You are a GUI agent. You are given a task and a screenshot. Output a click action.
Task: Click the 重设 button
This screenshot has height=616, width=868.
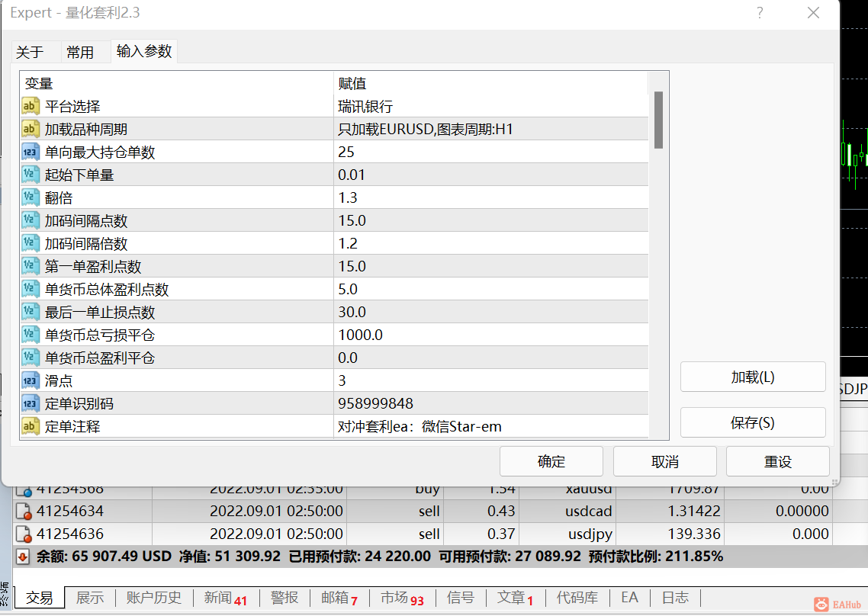coord(778,461)
